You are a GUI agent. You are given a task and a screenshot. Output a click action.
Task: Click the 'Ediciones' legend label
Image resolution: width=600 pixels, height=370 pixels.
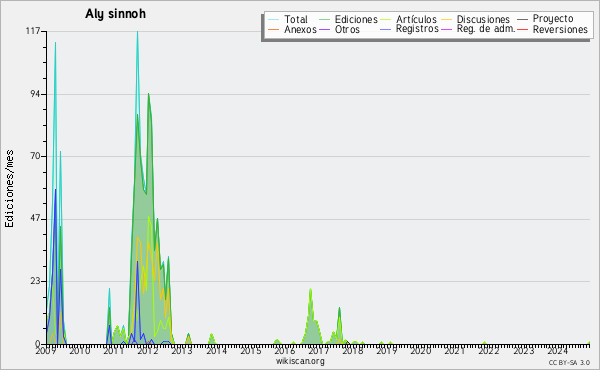(356, 19)
